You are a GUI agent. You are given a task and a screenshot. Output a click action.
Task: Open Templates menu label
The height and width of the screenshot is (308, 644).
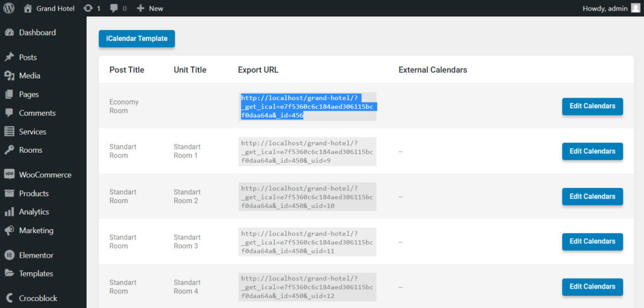(36, 273)
